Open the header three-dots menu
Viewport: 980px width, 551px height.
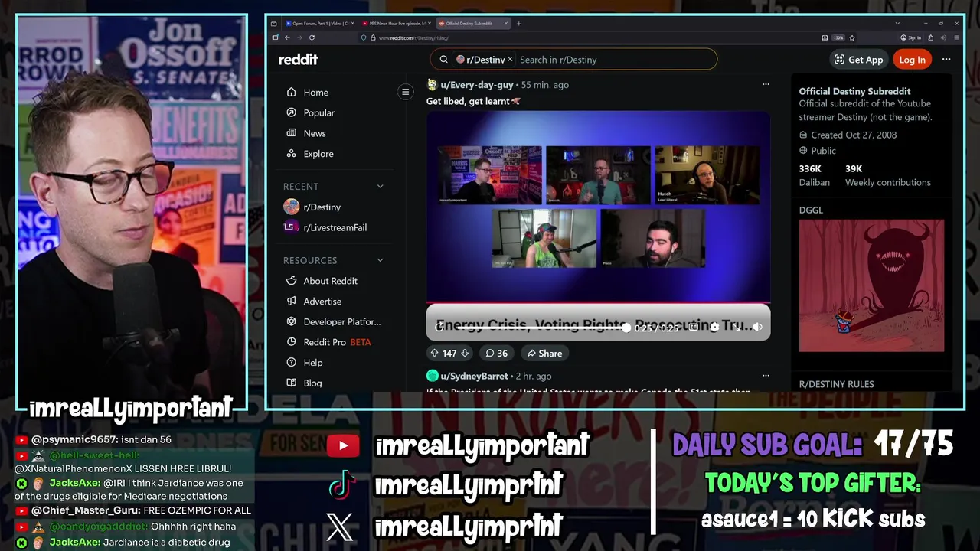946,60
